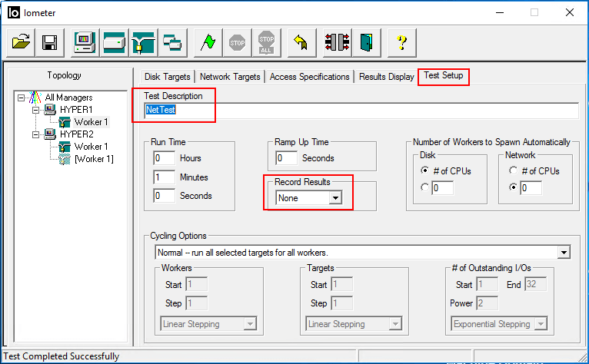589x364 pixels.
Task: Click the Targets Step field
Action: [x=342, y=303]
